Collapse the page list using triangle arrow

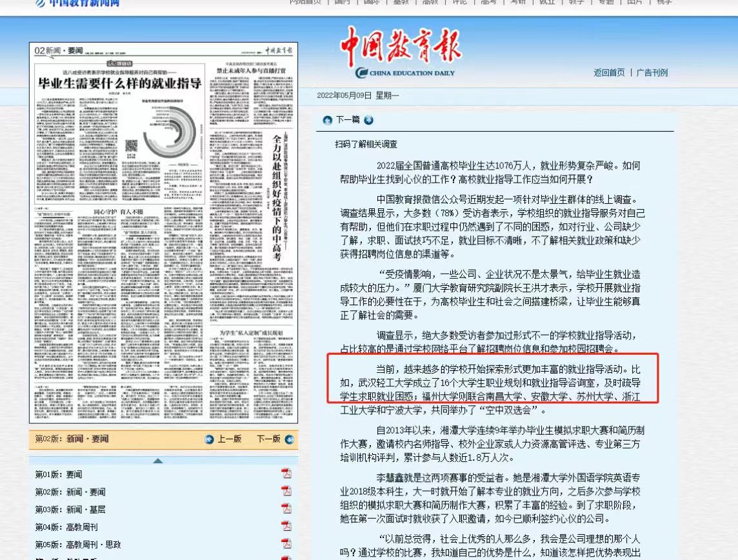pyautogui.click(x=157, y=461)
